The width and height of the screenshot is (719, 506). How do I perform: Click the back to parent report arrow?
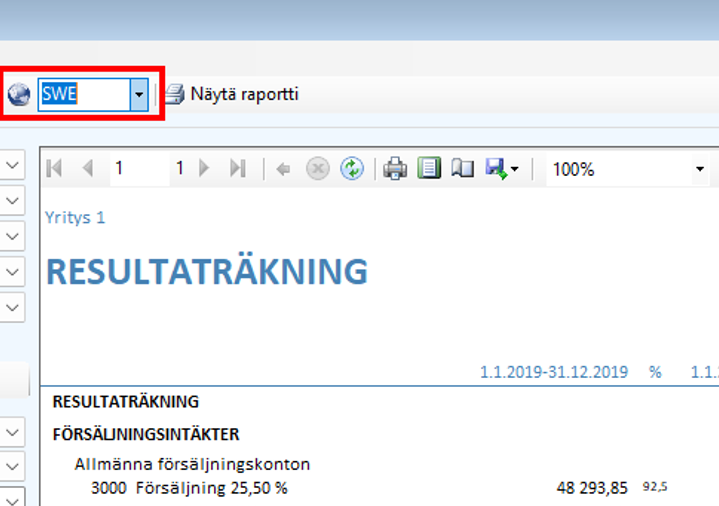(283, 169)
